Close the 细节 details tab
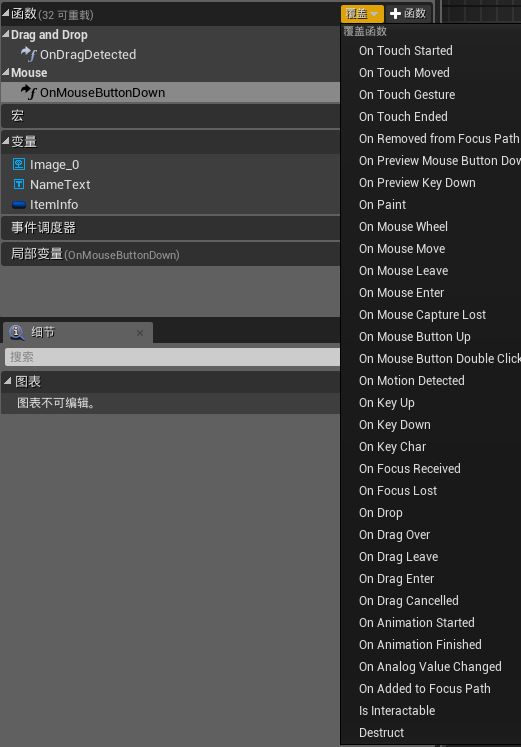 pyautogui.click(x=140, y=333)
